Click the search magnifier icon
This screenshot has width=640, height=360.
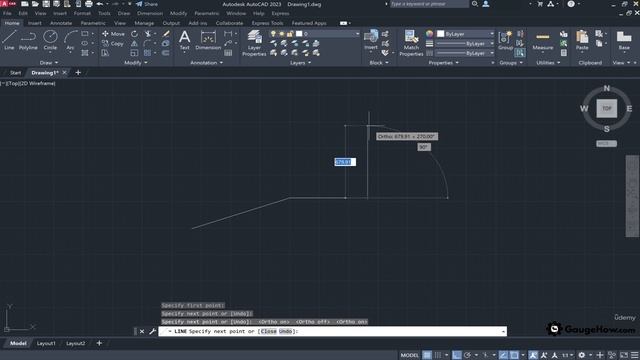click(475, 4)
